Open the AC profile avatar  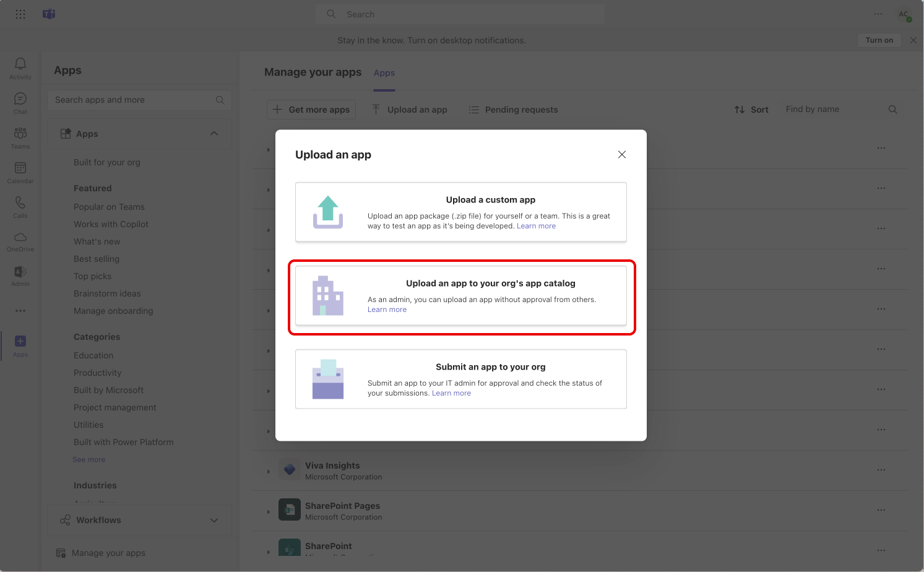pos(904,14)
